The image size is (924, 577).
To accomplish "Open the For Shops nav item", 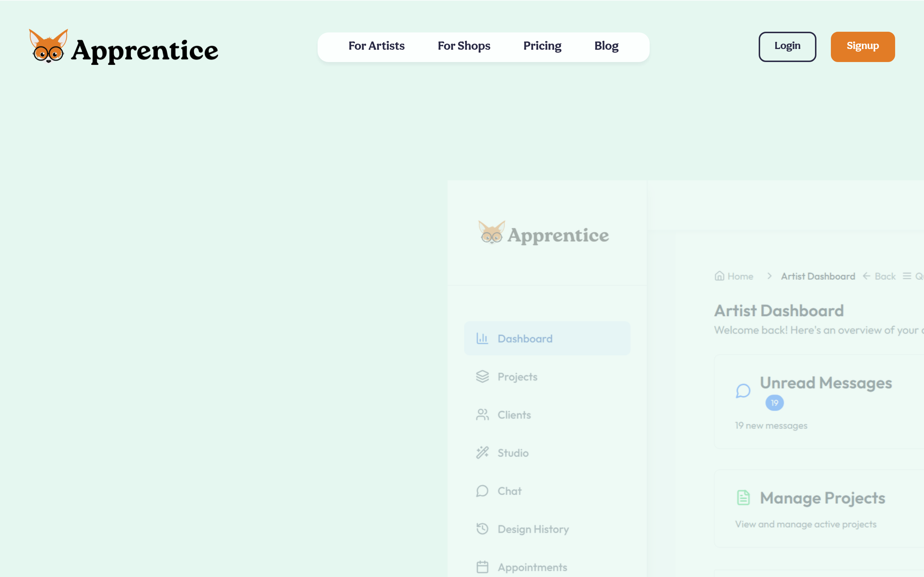I will [463, 46].
